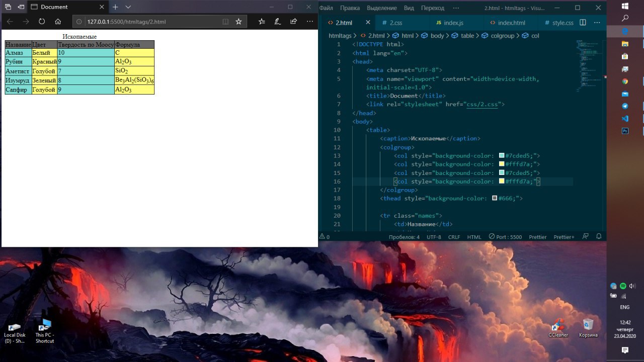Open the Правка menu
The height and width of the screenshot is (362, 644).
(350, 8)
